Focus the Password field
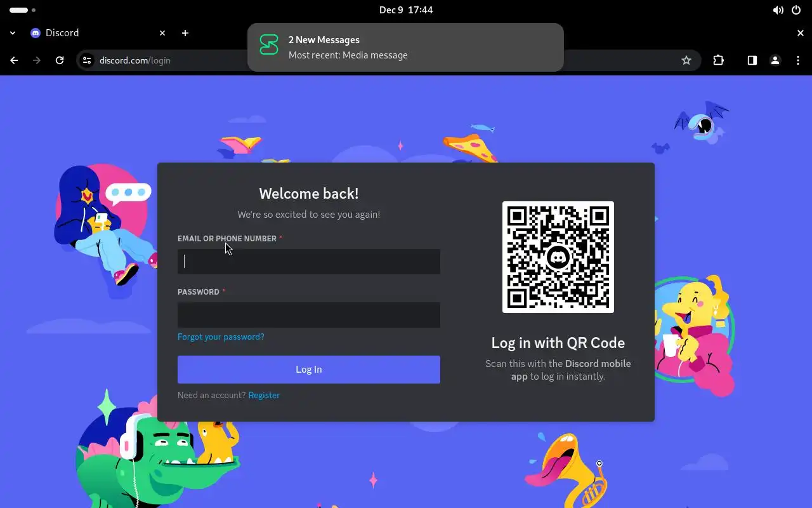The height and width of the screenshot is (508, 812). point(309,315)
